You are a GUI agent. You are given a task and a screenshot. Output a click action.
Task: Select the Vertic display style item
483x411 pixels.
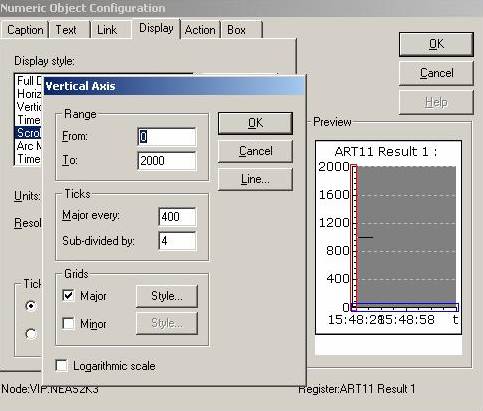pyautogui.click(x=29, y=107)
